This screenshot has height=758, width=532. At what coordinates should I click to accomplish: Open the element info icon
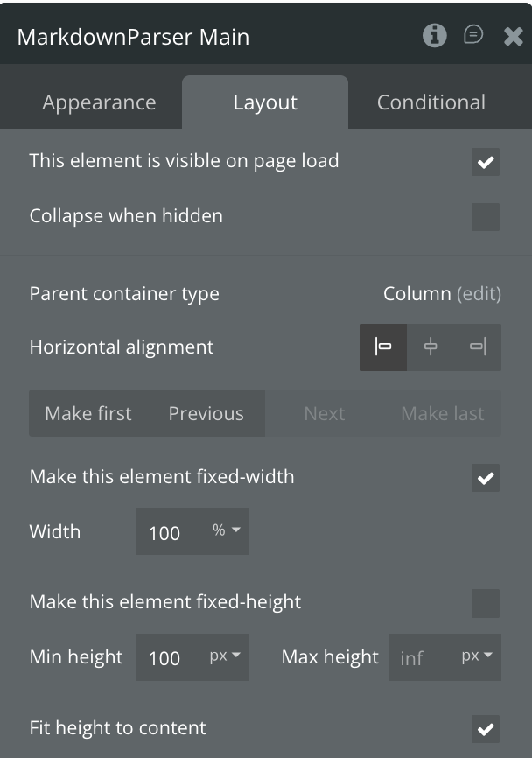tap(435, 36)
